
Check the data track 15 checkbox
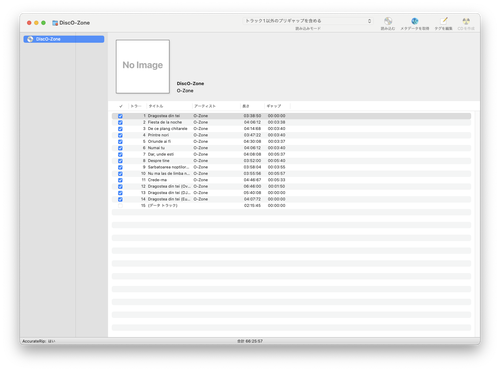coord(120,206)
